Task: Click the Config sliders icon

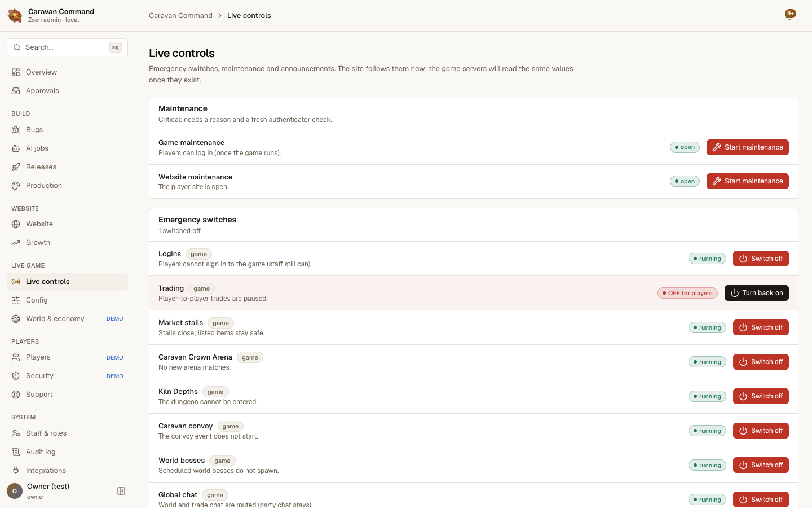Action: [16, 300]
